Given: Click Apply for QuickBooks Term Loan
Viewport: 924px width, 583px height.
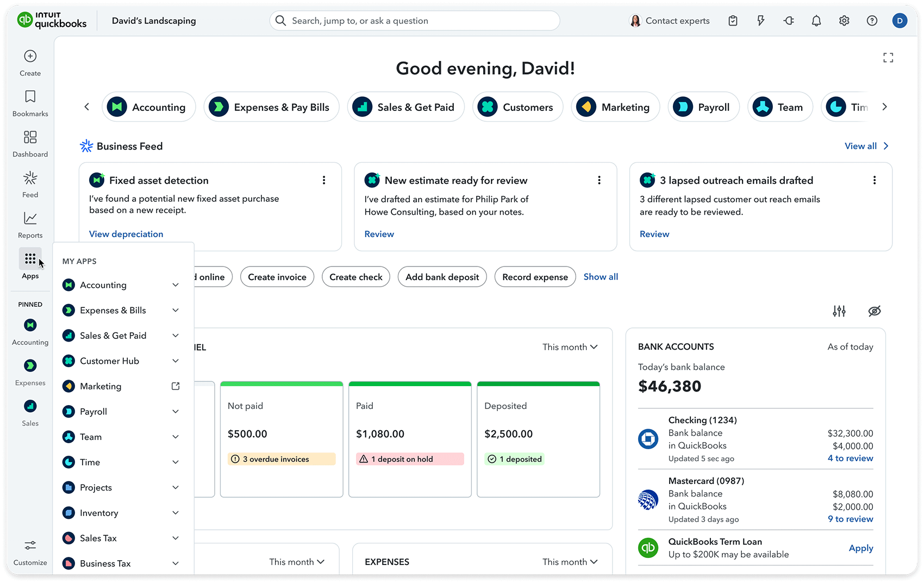Looking at the screenshot, I should pos(861,548).
